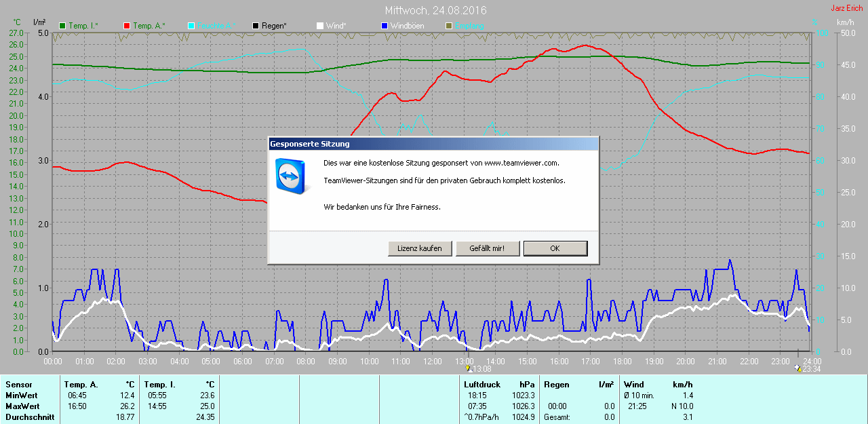Toggle the white Wind legend square

click(x=319, y=26)
